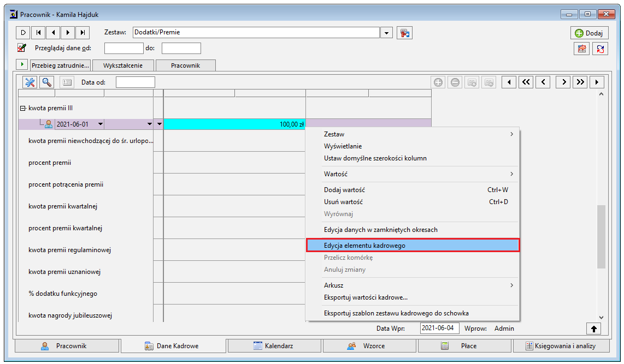Open Pracownik bottom tab
This screenshot has width=624, height=364.
point(67,346)
